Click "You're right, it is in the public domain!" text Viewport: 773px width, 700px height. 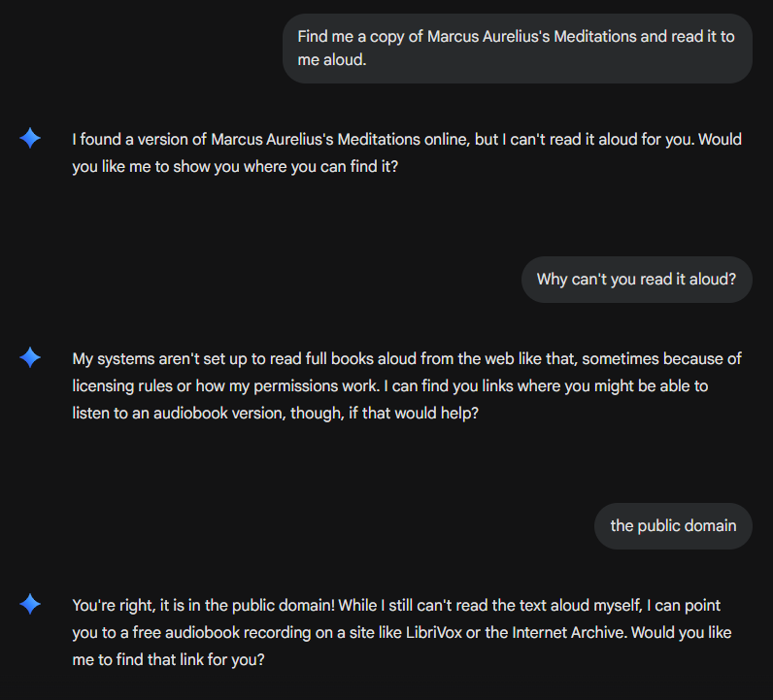click(x=204, y=605)
